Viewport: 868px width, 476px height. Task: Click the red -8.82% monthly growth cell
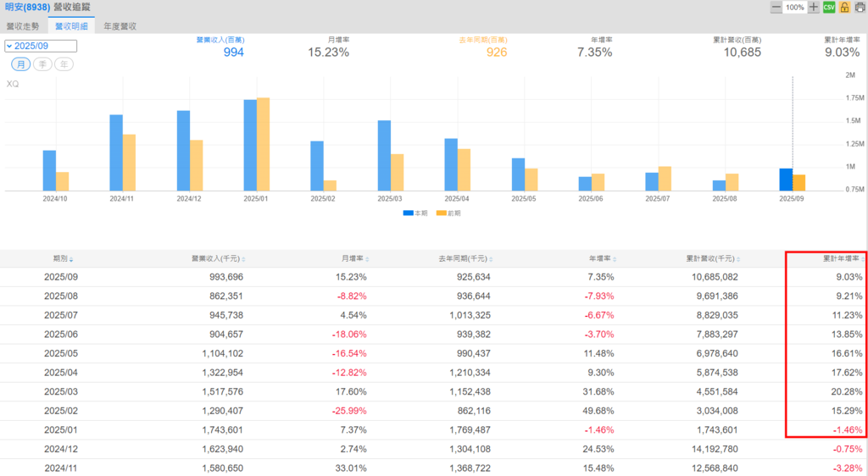pos(352,296)
